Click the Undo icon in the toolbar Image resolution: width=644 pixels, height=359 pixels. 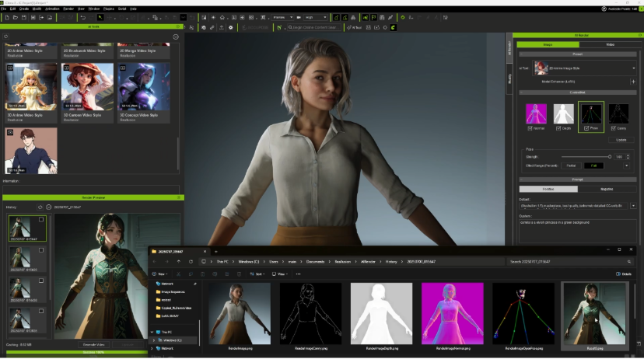82,17
